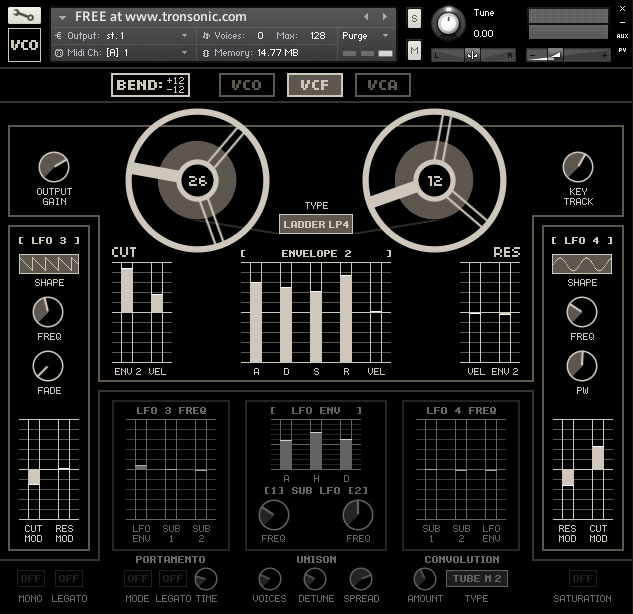Open the convolution type TUBE M 2 dropdown
Viewport: 633px width, 614px height.
[477, 579]
